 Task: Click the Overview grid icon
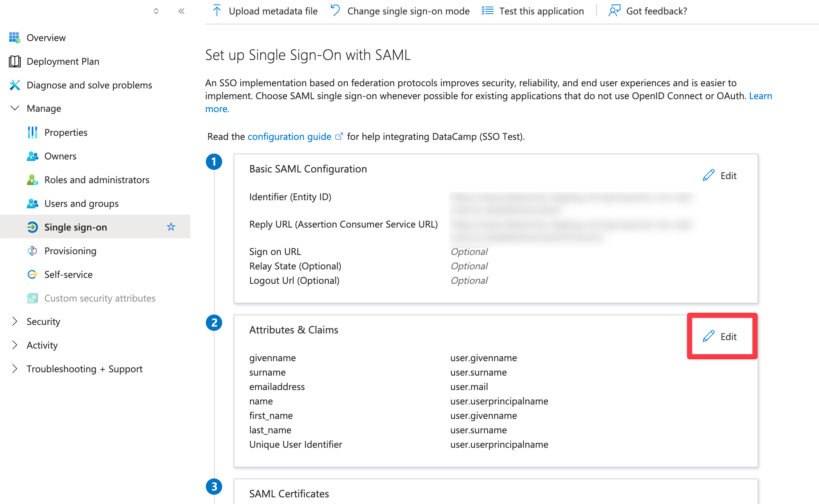(x=14, y=37)
